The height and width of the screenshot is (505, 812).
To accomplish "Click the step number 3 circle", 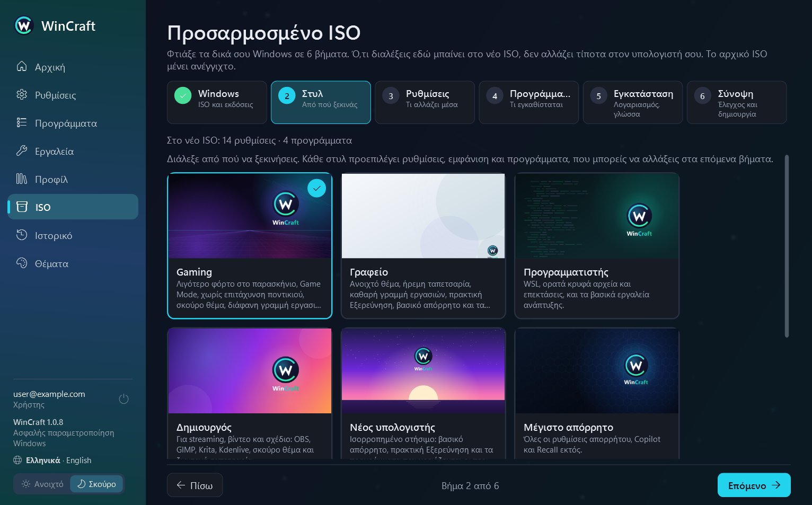I will click(x=391, y=96).
